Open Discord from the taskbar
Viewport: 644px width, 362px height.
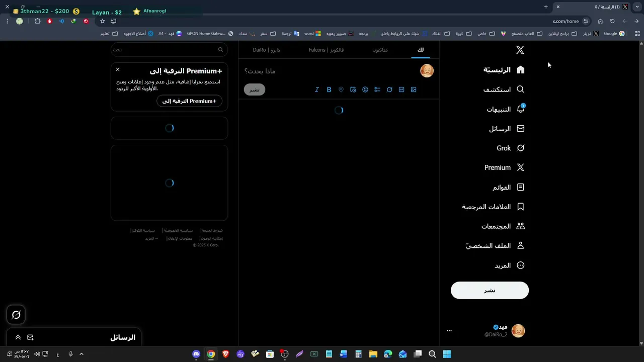click(196, 354)
